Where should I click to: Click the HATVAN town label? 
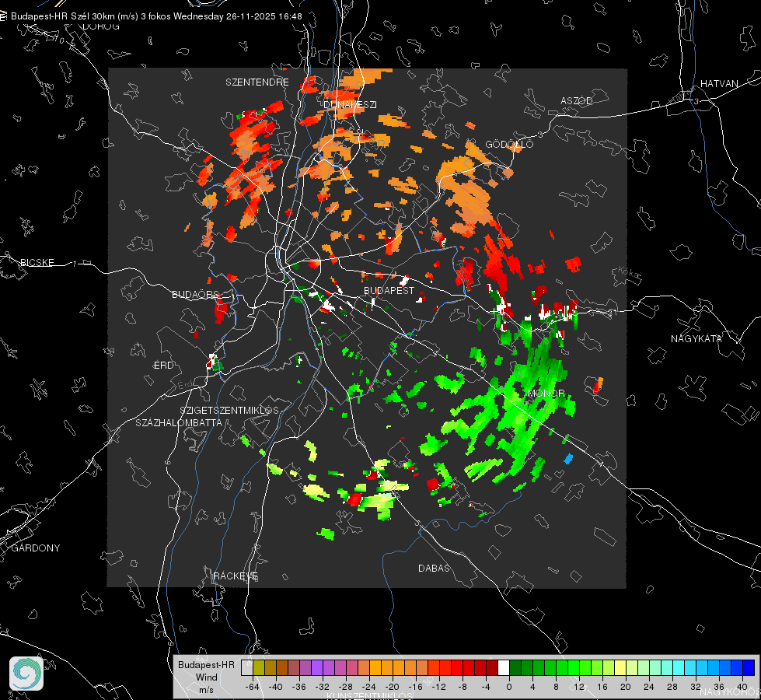tap(719, 83)
